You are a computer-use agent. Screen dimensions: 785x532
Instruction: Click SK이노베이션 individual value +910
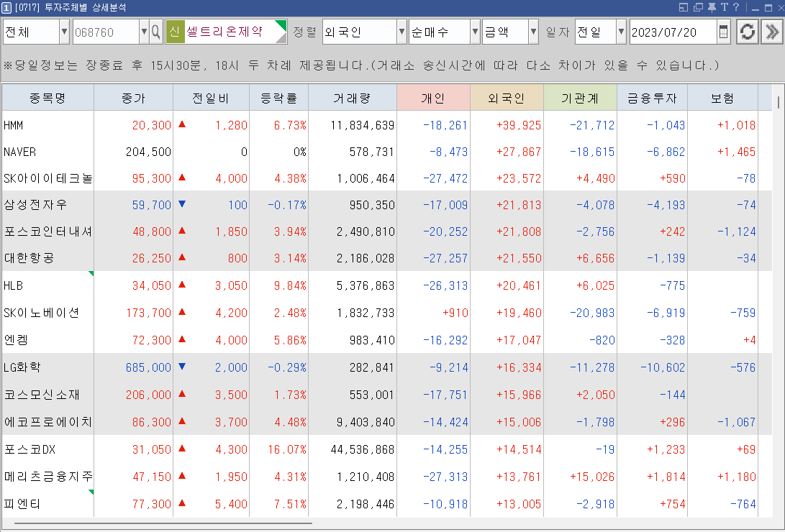(x=455, y=313)
